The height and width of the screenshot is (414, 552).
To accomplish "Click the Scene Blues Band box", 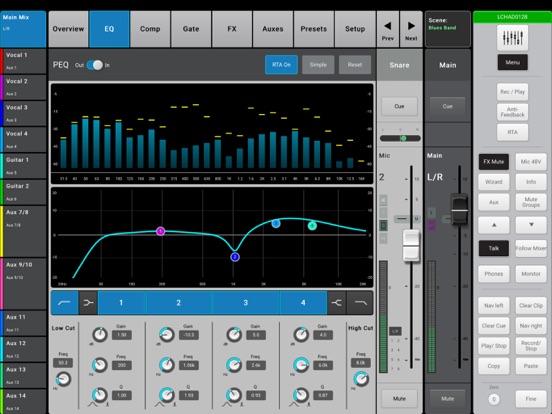I will click(447, 29).
